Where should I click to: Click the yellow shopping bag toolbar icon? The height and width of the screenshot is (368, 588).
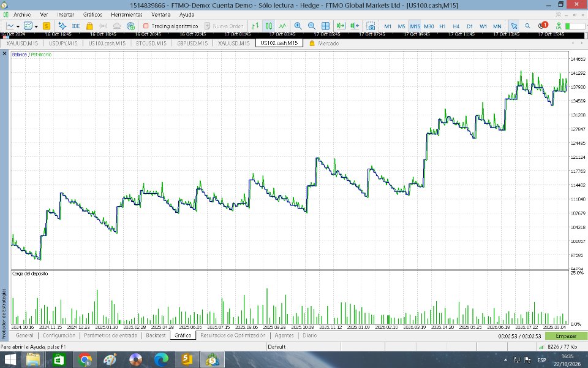click(89, 26)
